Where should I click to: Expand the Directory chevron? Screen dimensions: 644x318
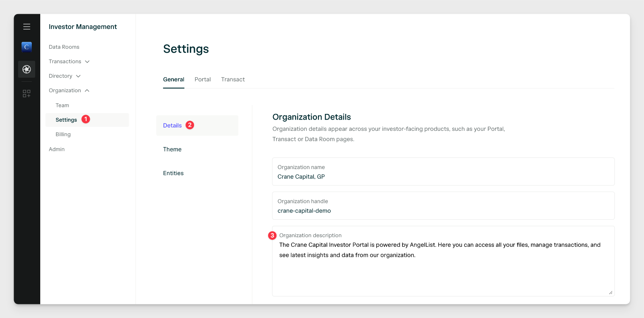(78, 76)
